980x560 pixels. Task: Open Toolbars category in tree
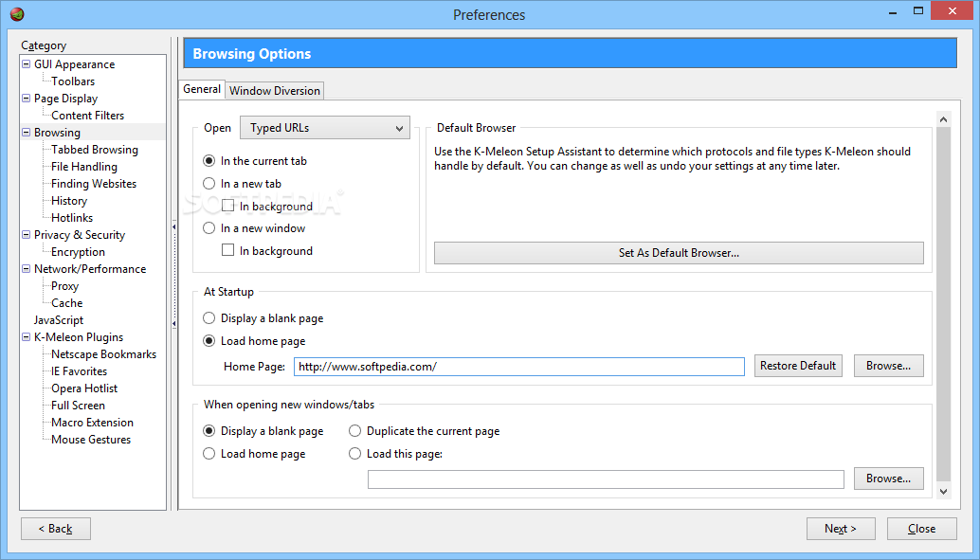pyautogui.click(x=73, y=81)
